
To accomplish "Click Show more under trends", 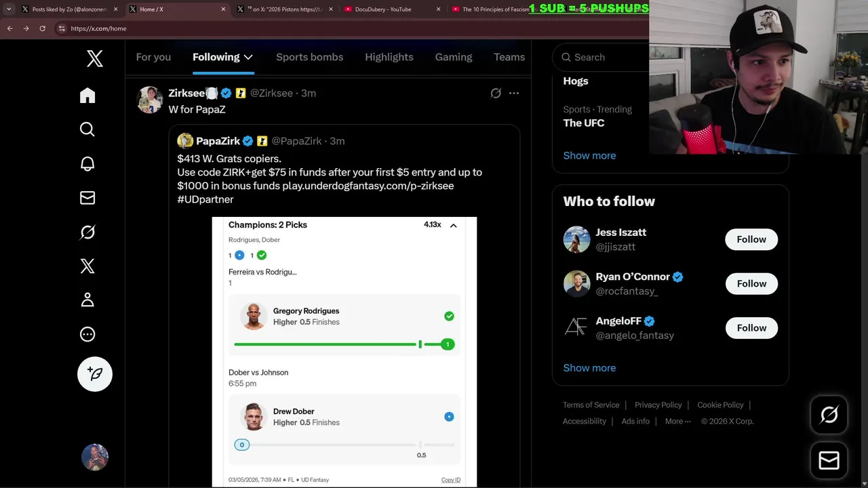I will tap(589, 155).
